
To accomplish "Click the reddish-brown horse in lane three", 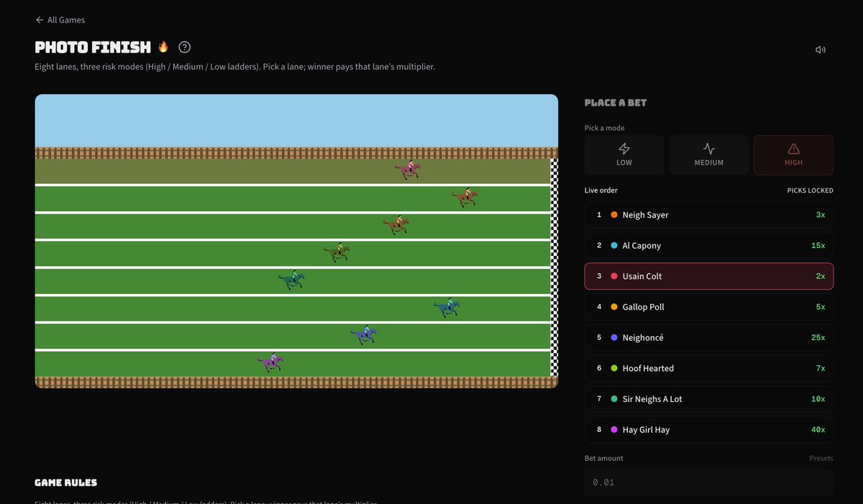I will [x=396, y=224].
